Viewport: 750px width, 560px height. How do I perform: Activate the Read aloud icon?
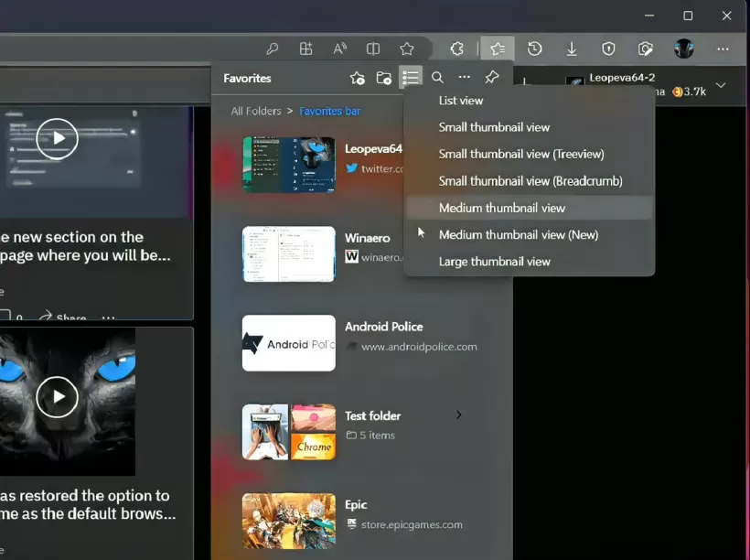pos(339,48)
